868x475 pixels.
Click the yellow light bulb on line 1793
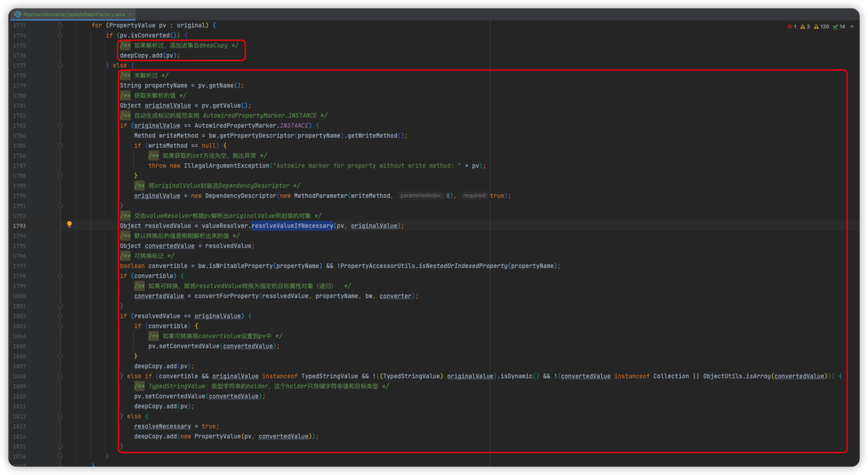[x=69, y=224]
